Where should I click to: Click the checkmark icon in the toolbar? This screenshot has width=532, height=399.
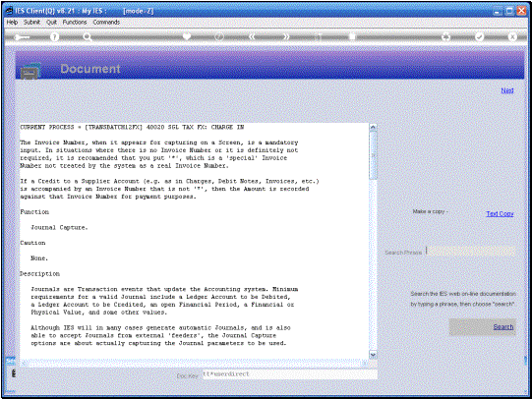pyautogui.click(x=479, y=36)
